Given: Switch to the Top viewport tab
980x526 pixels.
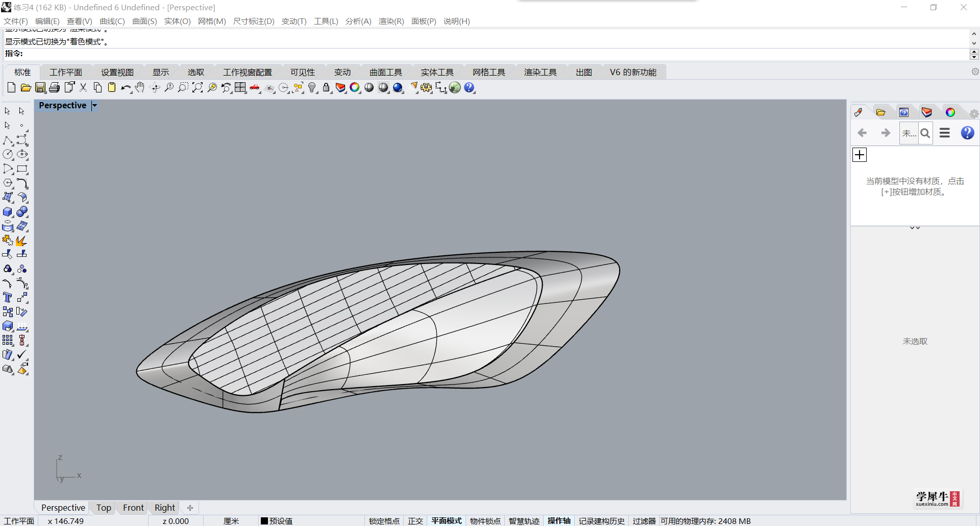Looking at the screenshot, I should (104, 508).
